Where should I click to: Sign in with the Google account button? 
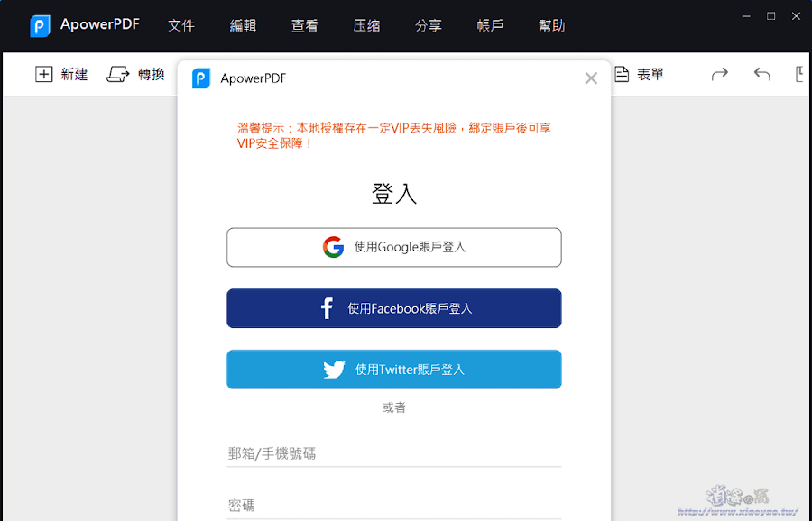coord(393,247)
